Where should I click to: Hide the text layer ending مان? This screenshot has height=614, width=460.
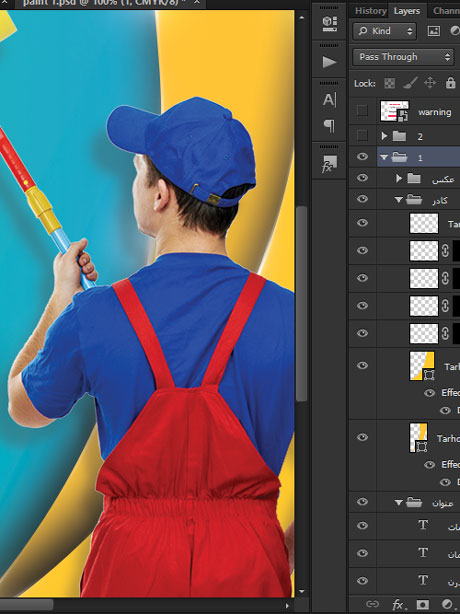[363, 553]
